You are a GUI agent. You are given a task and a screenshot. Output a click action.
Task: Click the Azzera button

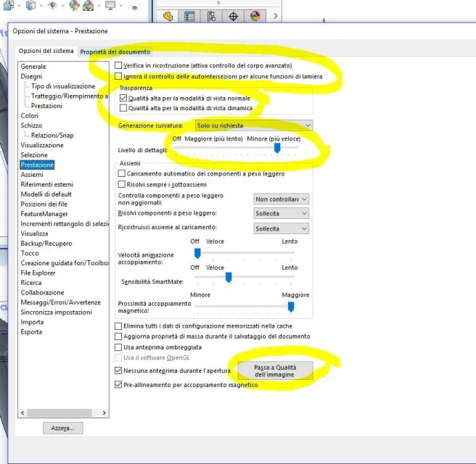pyautogui.click(x=63, y=428)
